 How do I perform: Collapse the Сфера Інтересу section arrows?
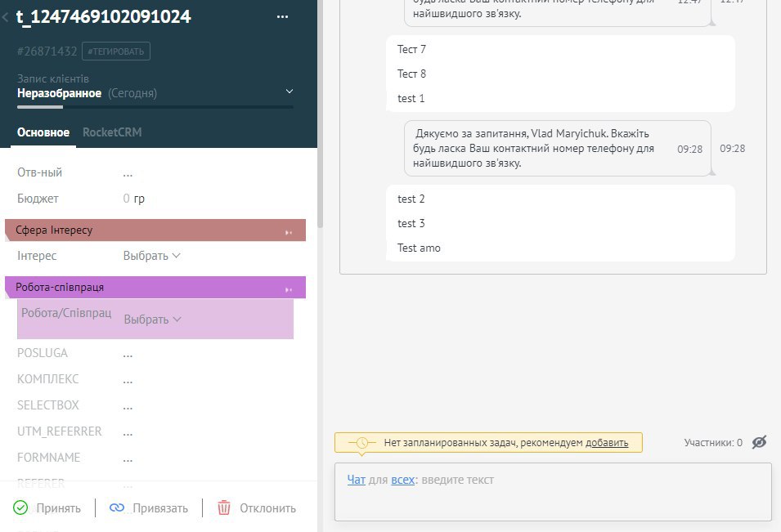289,232
